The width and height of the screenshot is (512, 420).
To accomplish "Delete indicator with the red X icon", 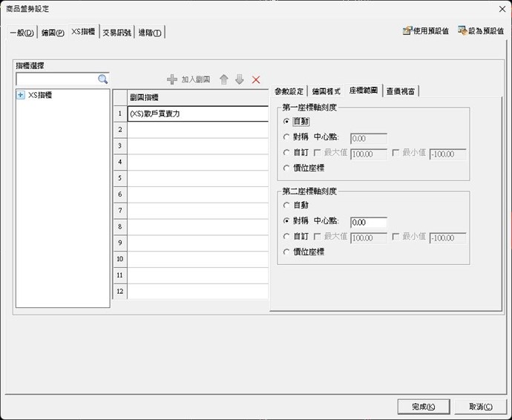I will click(x=256, y=79).
